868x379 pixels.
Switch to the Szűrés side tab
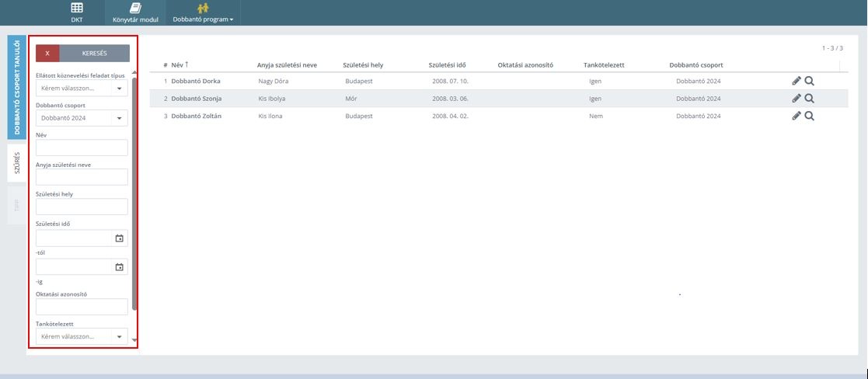coord(16,163)
